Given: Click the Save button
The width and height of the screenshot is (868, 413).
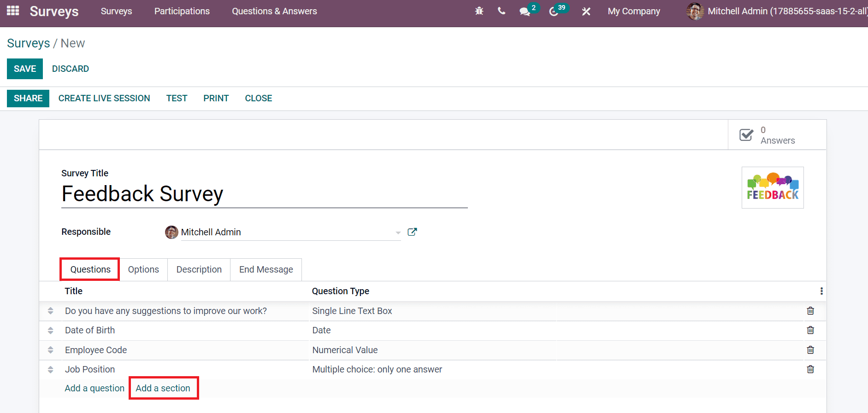Looking at the screenshot, I should coord(25,69).
